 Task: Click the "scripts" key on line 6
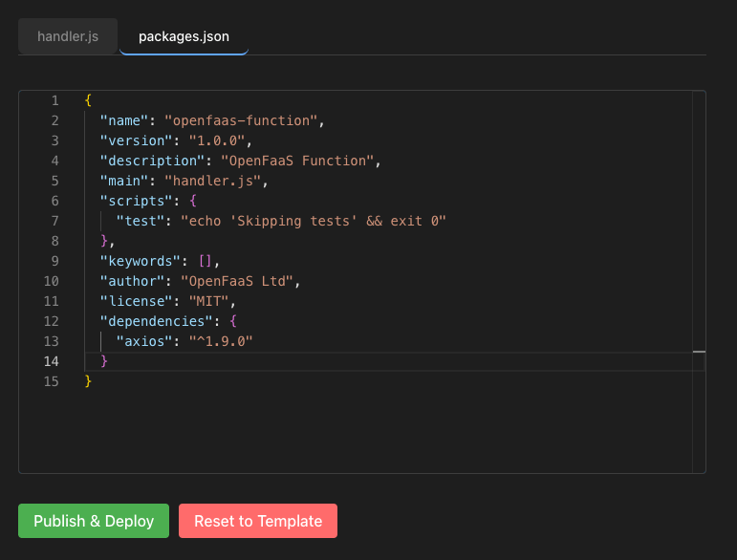click(x=137, y=201)
